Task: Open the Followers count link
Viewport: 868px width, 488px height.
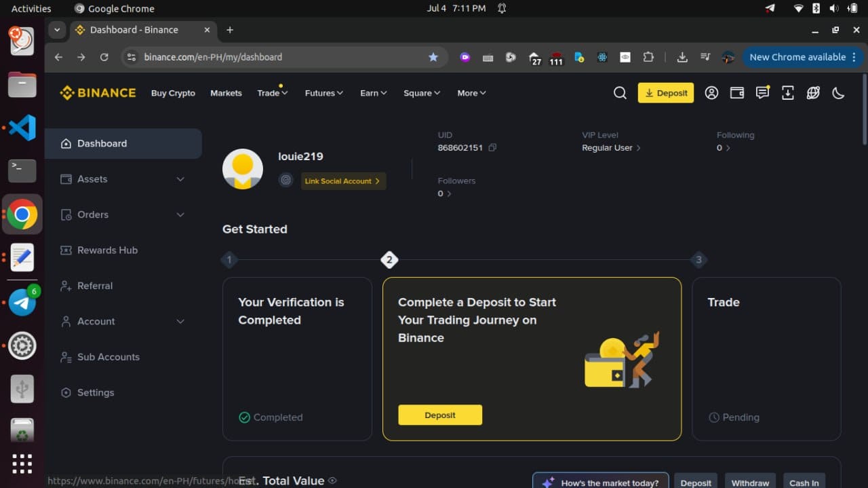Action: point(444,193)
